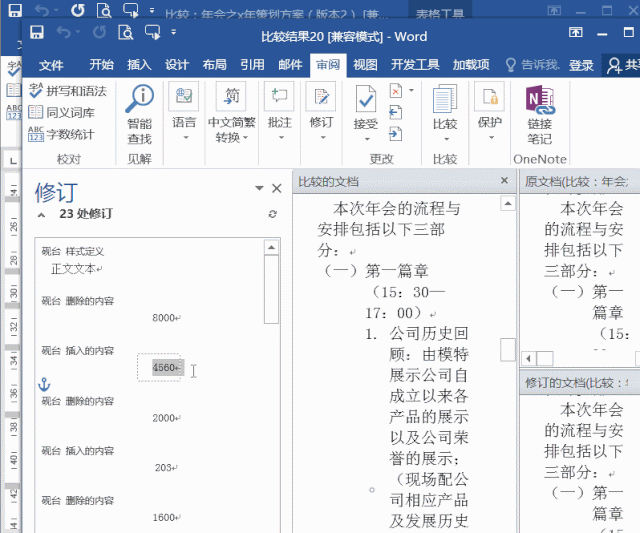The height and width of the screenshot is (533, 640).
Task: Select the deleted content 8000 entry
Action: [x=167, y=318]
